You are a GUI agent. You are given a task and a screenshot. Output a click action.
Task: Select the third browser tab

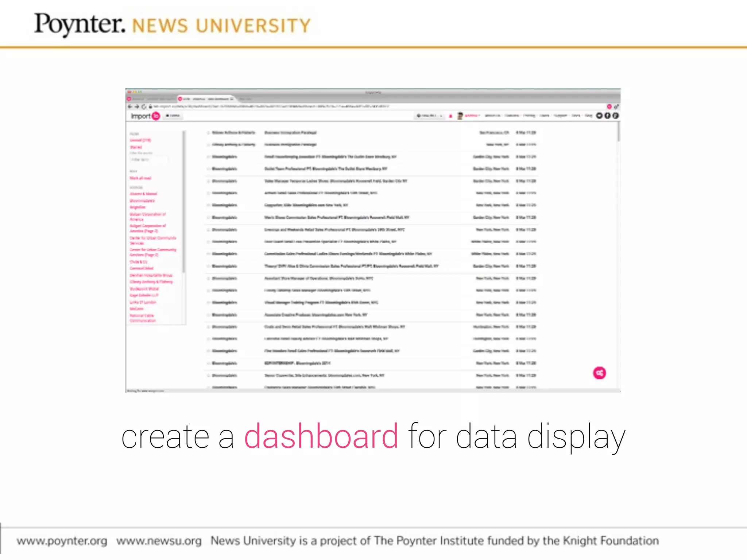(245, 99)
